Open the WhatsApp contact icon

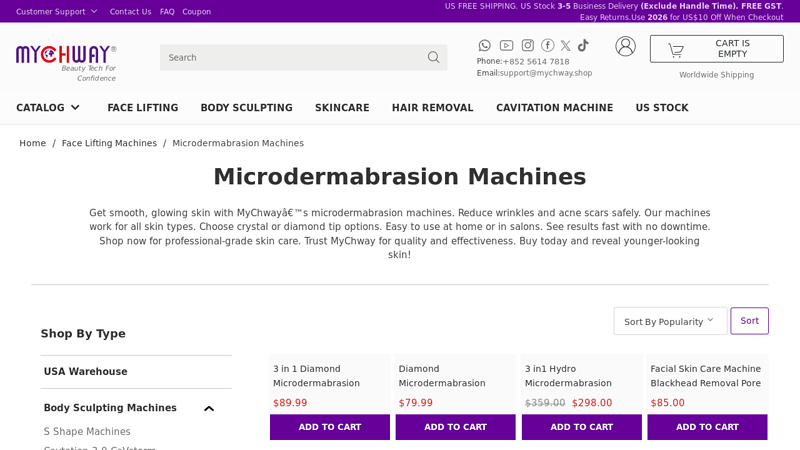[484, 45]
